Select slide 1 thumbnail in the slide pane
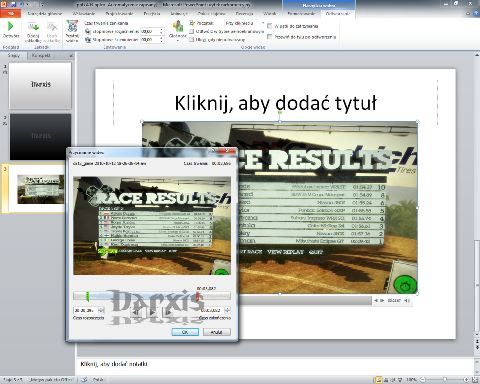480x384 pixels. [x=40, y=85]
